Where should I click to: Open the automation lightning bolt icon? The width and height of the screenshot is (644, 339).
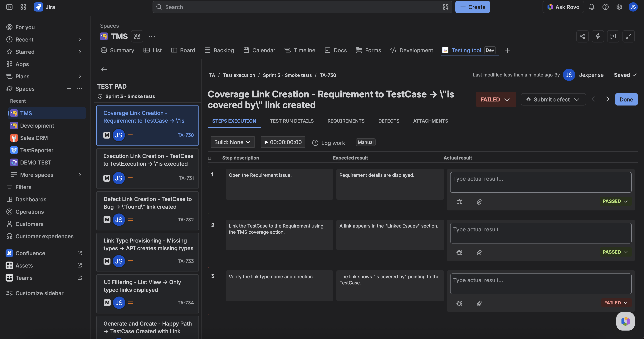click(598, 37)
